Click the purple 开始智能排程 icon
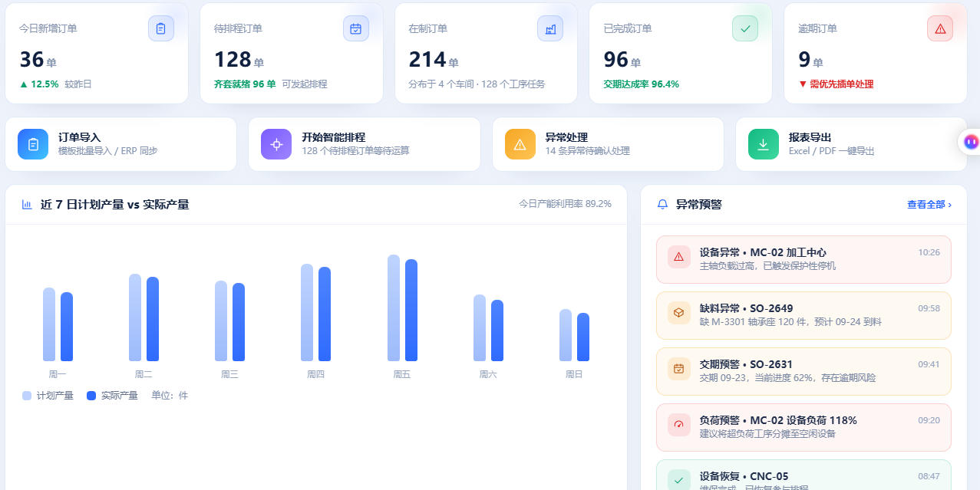This screenshot has width=980, height=490. tap(276, 144)
